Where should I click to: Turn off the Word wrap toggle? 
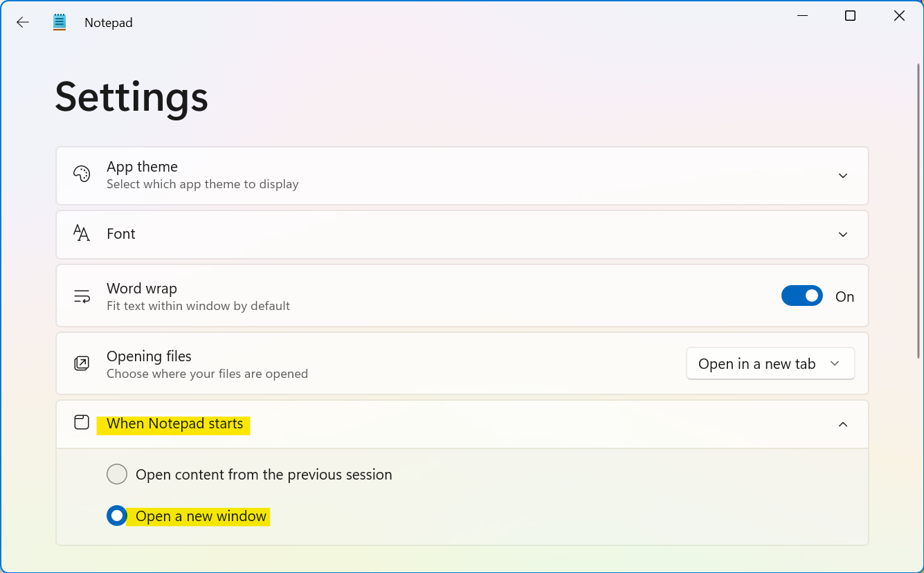pyautogui.click(x=802, y=296)
